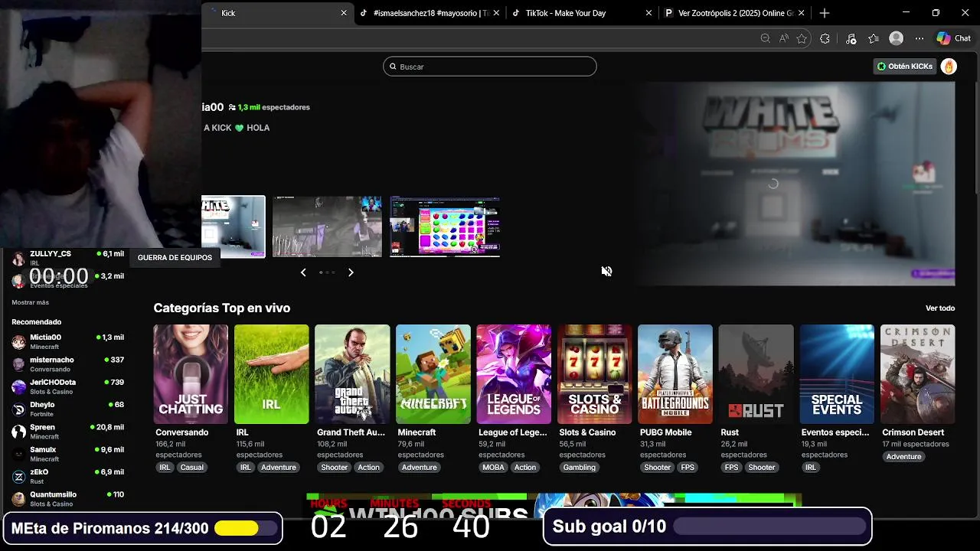Click the Spreen channel name
980x551 pixels.
coord(43,428)
